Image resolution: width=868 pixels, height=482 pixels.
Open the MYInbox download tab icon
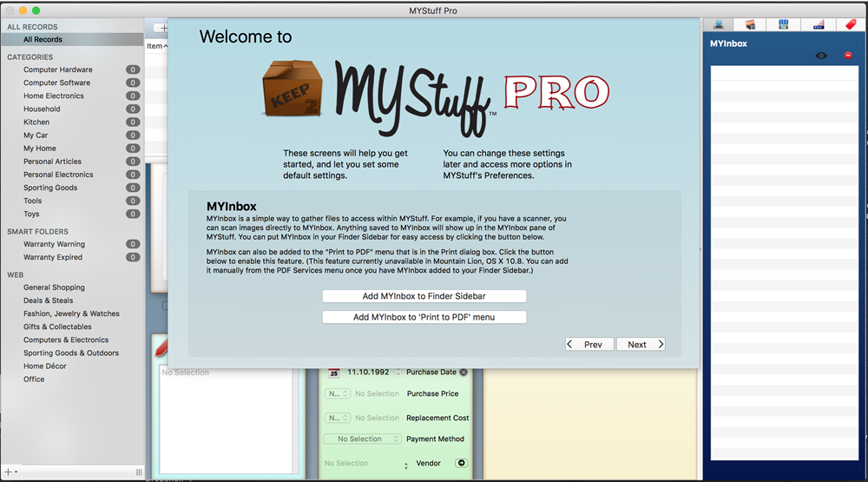(x=718, y=24)
